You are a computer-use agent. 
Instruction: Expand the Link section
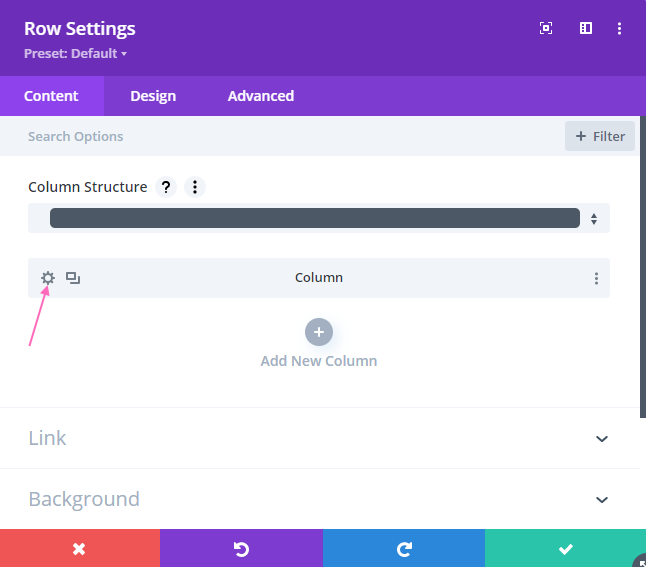tap(320, 438)
